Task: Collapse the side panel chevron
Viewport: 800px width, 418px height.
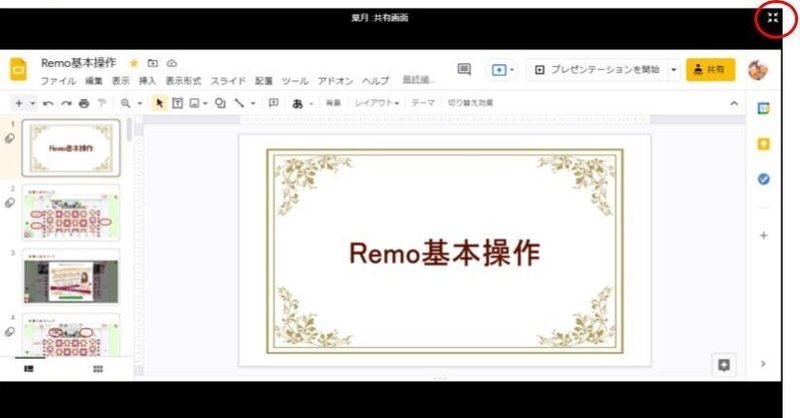Action: [x=763, y=364]
